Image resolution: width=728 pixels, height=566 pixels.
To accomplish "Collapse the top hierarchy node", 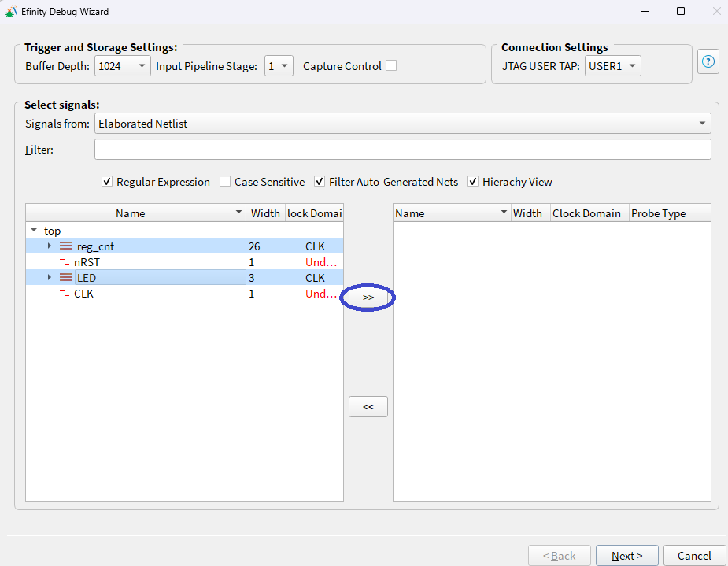I will click(34, 231).
